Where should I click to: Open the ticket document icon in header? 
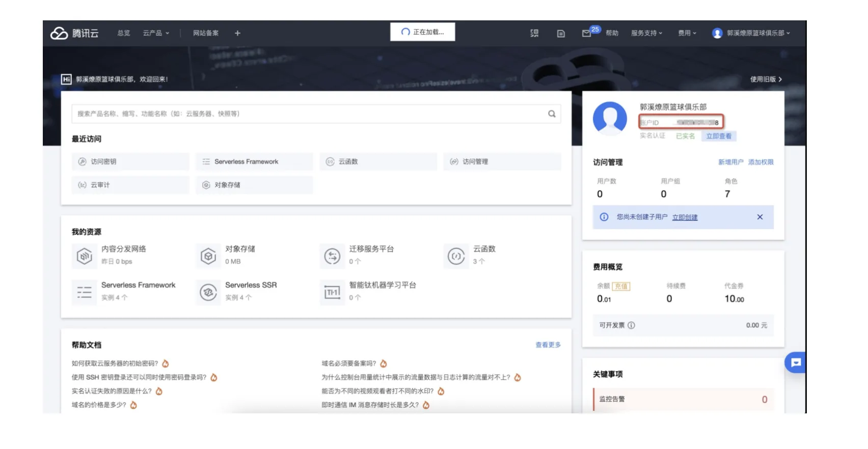click(x=561, y=34)
